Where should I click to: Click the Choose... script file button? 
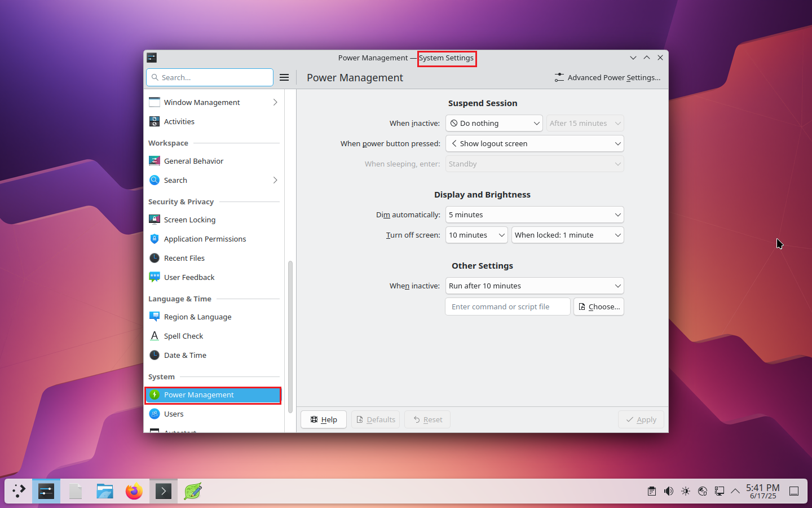coord(599,306)
